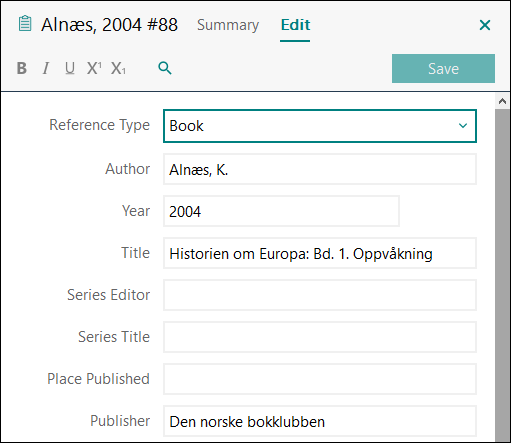Focus the Place Published field
The image size is (511, 443).
pyautogui.click(x=320, y=379)
